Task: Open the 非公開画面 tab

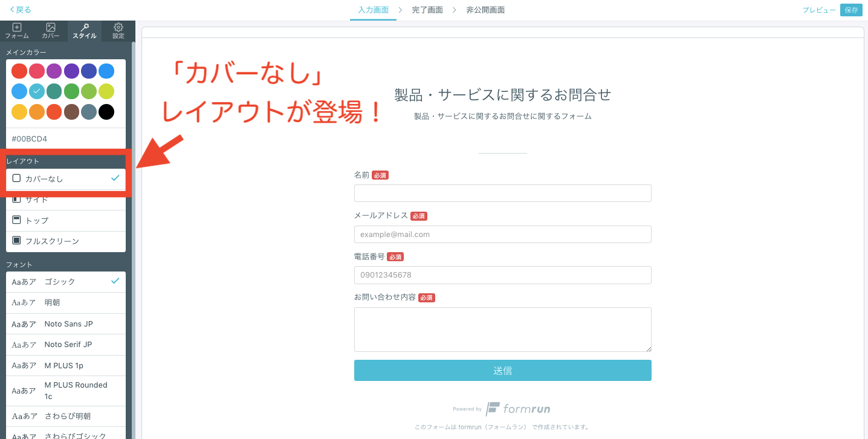Action: (485, 10)
